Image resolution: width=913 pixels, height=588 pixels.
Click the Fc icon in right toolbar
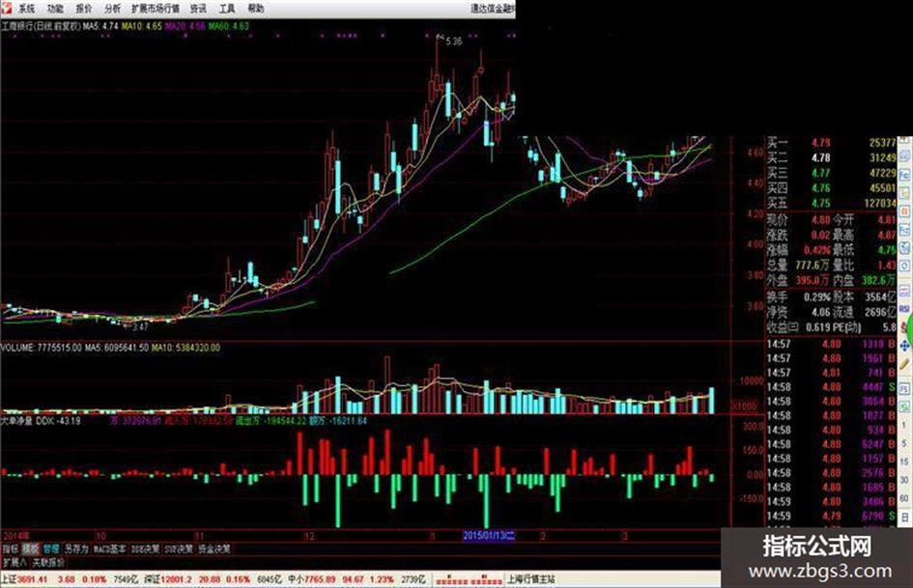(903, 174)
